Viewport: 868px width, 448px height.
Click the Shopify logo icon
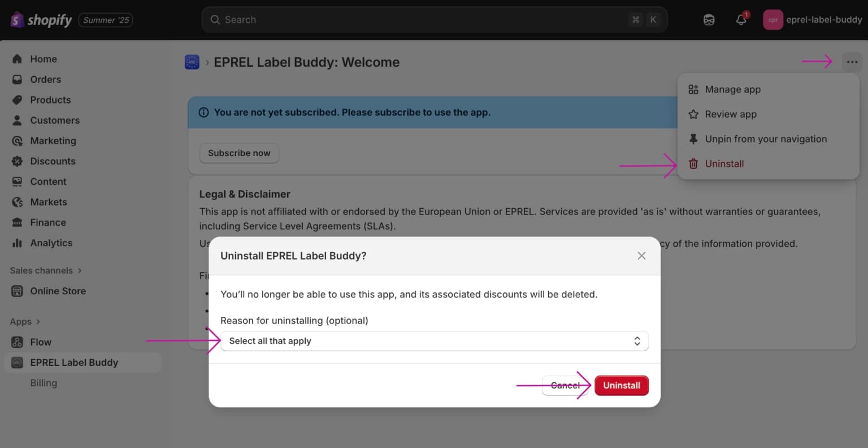click(16, 19)
